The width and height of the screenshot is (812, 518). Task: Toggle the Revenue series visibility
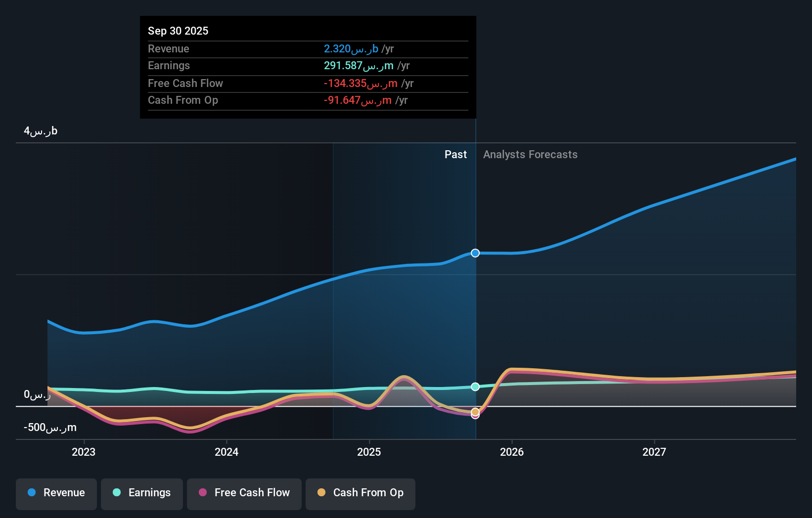(x=56, y=493)
